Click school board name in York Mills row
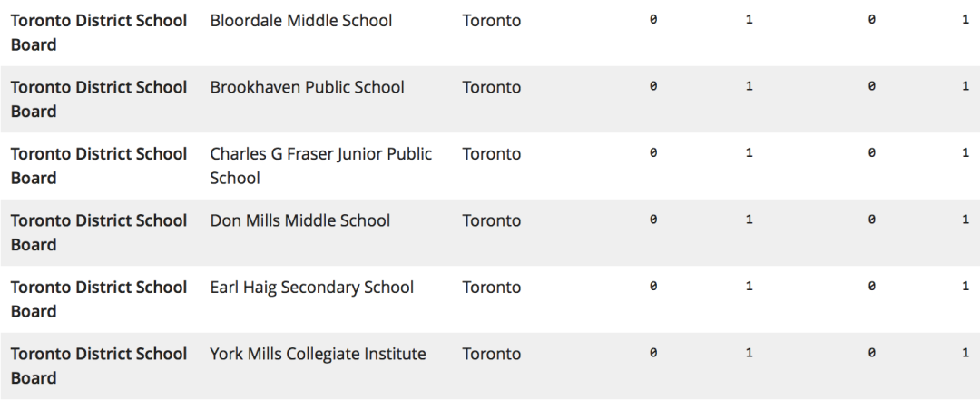 [x=99, y=366]
